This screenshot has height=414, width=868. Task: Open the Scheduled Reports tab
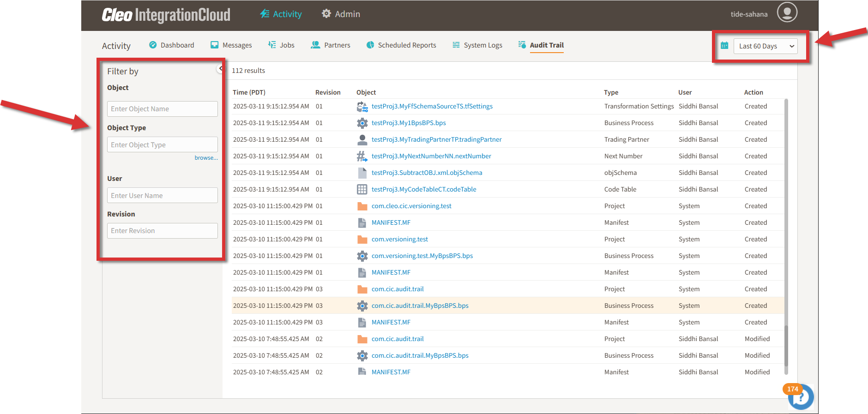click(401, 45)
